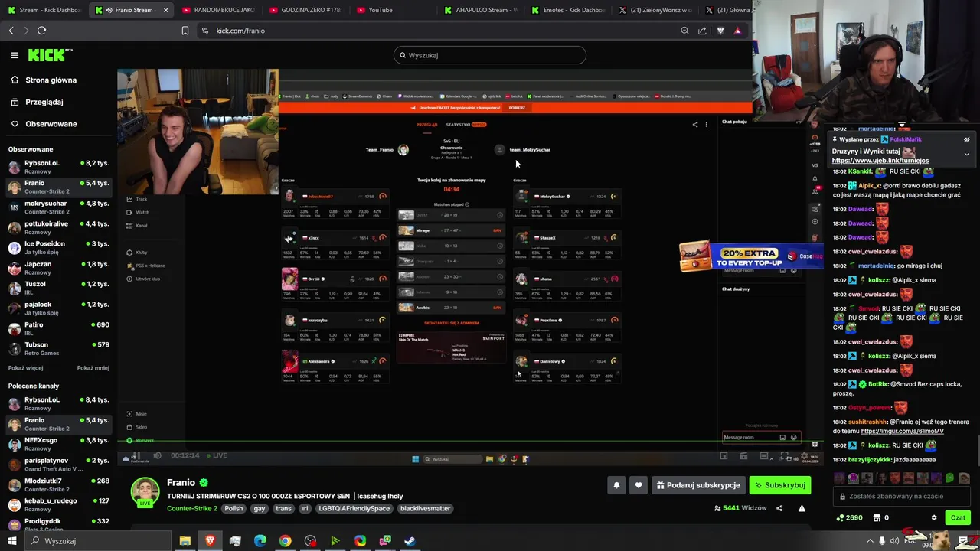
Task: Open Brave Rewards triangle icon
Action: click(737, 31)
